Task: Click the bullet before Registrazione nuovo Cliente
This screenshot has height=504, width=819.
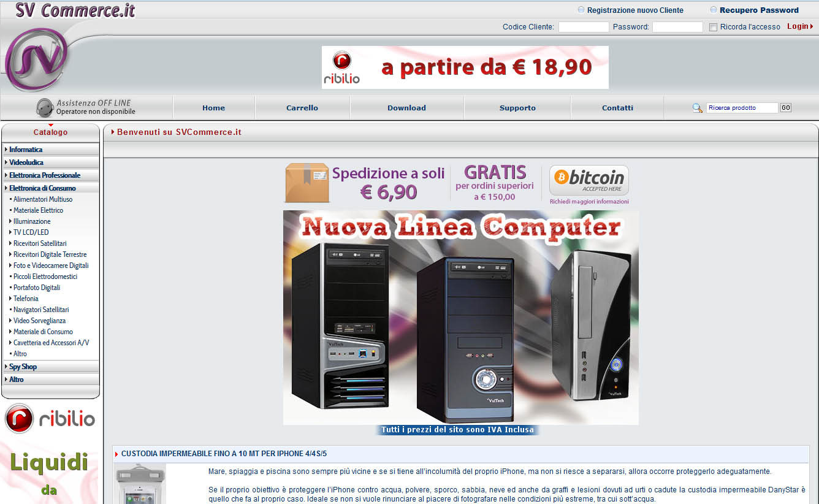Action: click(581, 10)
